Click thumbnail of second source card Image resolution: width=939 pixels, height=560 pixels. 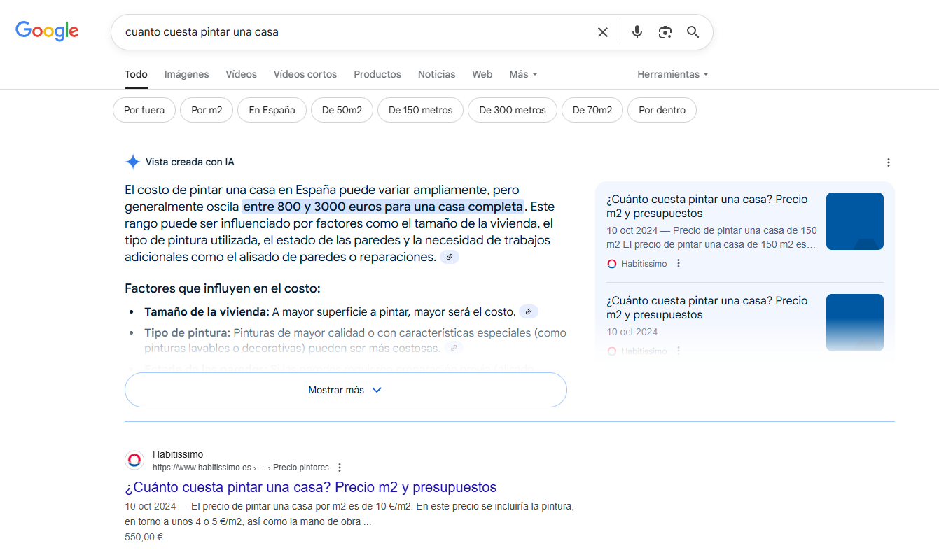point(854,323)
